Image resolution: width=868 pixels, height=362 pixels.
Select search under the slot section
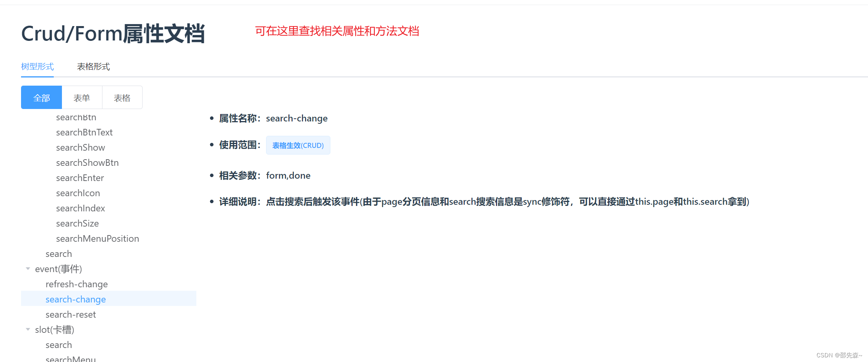58,344
